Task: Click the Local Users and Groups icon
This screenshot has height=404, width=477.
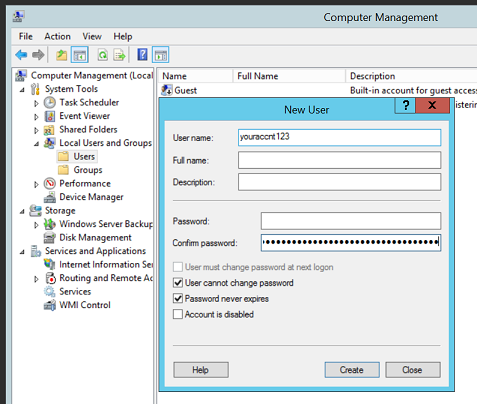Action: [50, 143]
